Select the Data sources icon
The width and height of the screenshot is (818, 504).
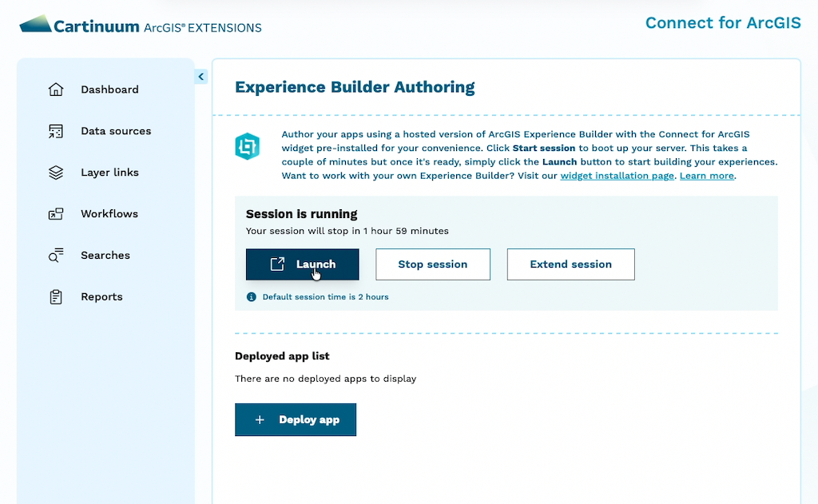pyautogui.click(x=55, y=131)
